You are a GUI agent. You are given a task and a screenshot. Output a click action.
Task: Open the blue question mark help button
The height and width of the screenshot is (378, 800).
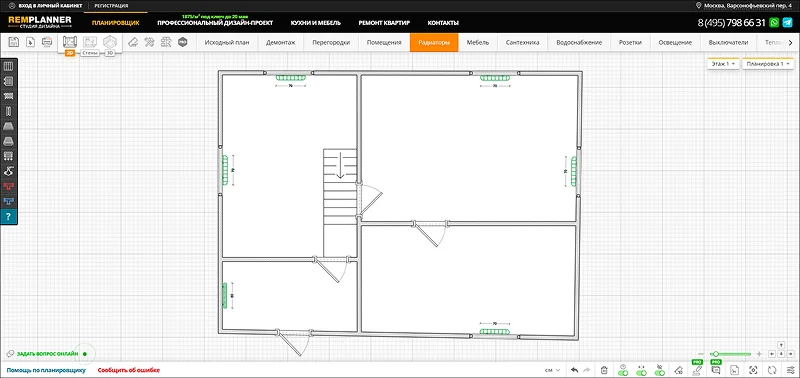8,216
